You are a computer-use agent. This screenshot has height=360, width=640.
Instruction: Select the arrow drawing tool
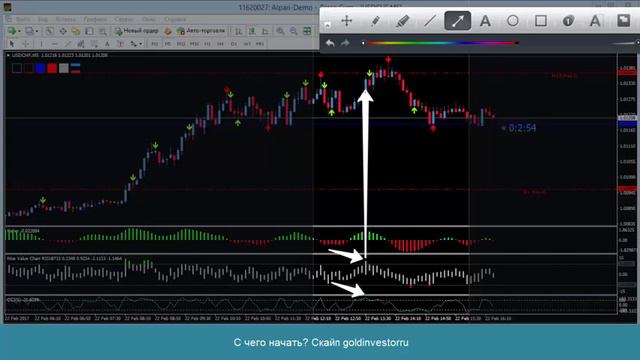pyautogui.click(x=458, y=21)
